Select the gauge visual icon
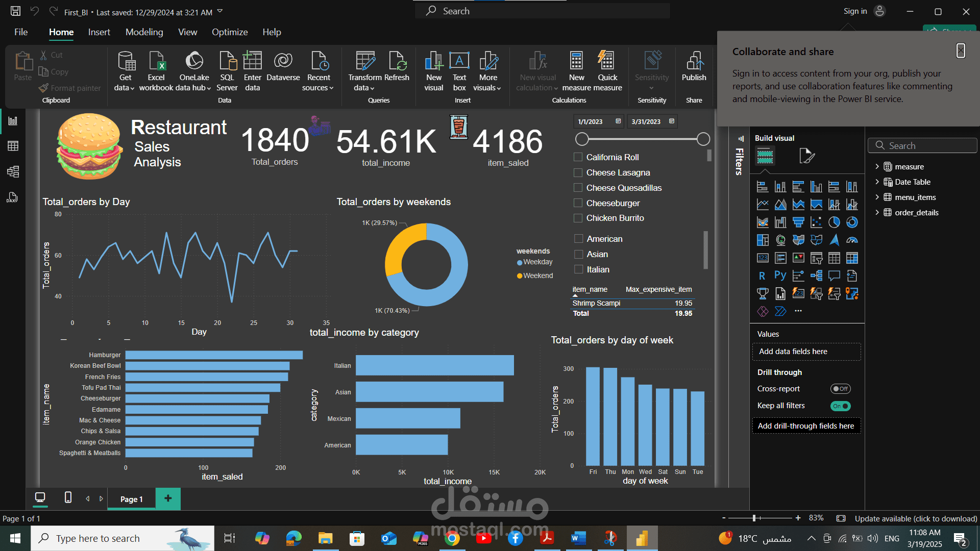 852,240
